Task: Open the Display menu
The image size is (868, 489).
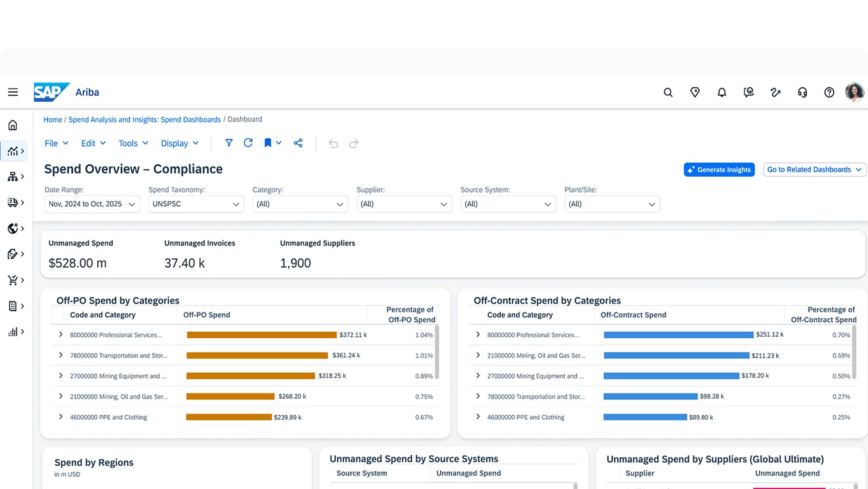Action: [179, 143]
